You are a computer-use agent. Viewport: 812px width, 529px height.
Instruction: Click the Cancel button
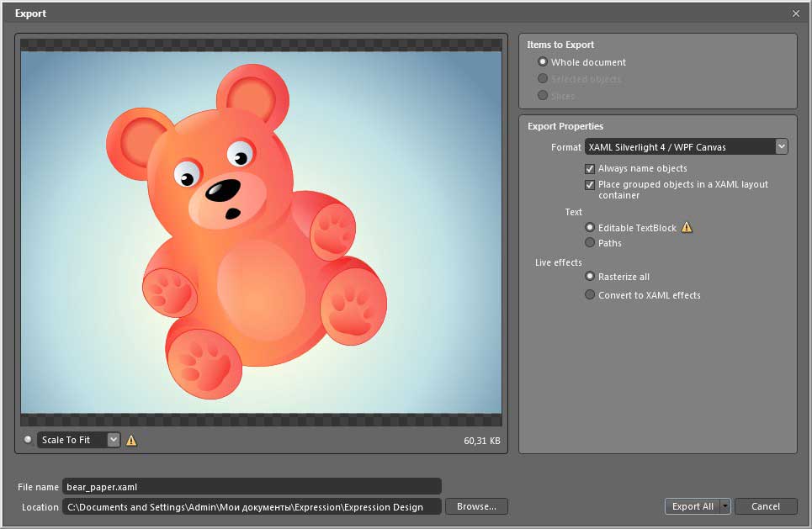point(766,506)
